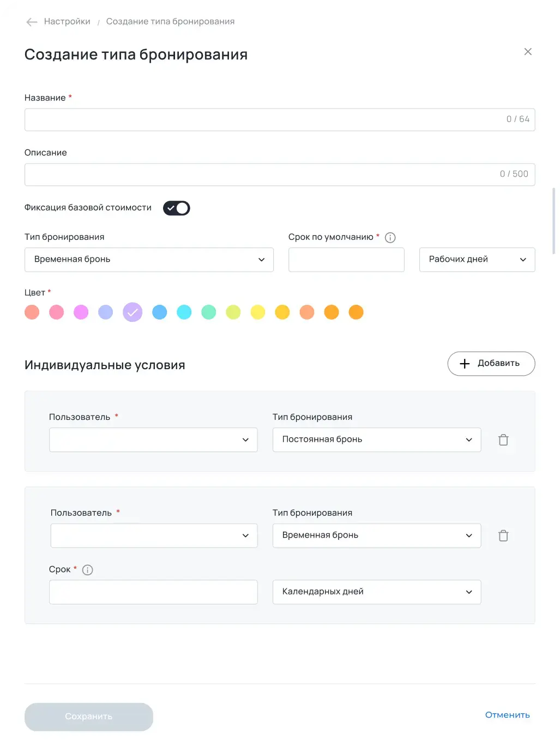Click info icon beside Срок по умолчанию
Image resolution: width=560 pixels, height=746 pixels.
(390, 238)
